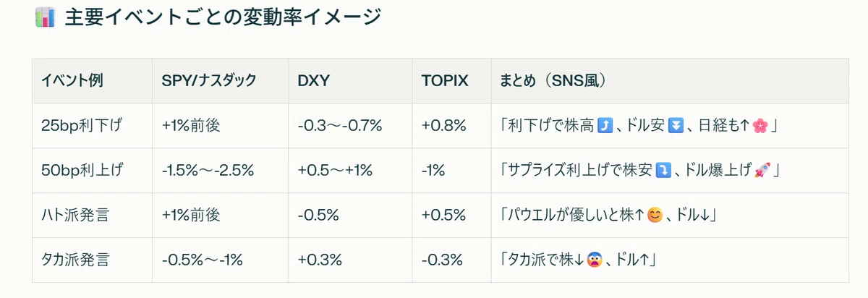The image size is (868, 298).
Task: Click the -1.5%～-2.5% cell
Action: 208,171
